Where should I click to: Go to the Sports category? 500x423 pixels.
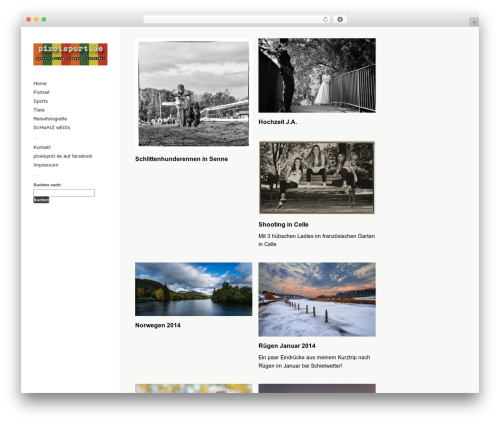click(41, 101)
